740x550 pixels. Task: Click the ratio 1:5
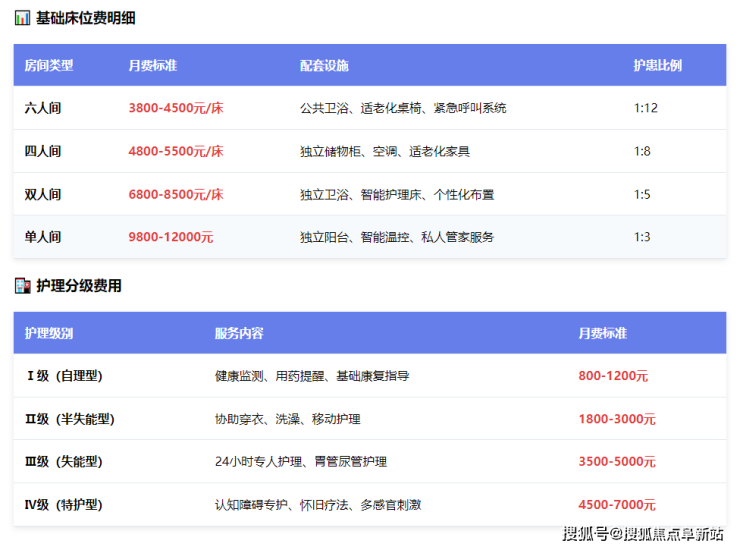642,194
